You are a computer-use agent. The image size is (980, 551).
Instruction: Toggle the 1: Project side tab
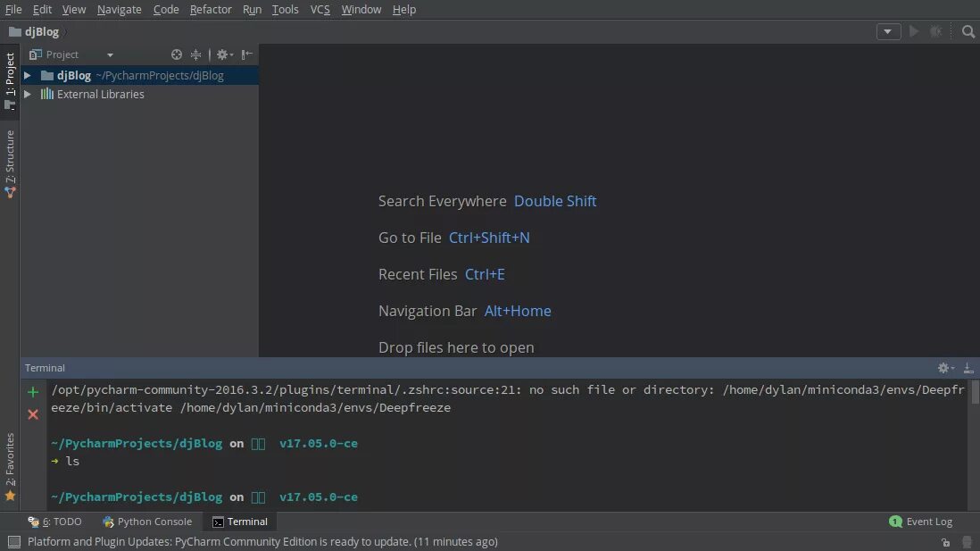[x=10, y=80]
